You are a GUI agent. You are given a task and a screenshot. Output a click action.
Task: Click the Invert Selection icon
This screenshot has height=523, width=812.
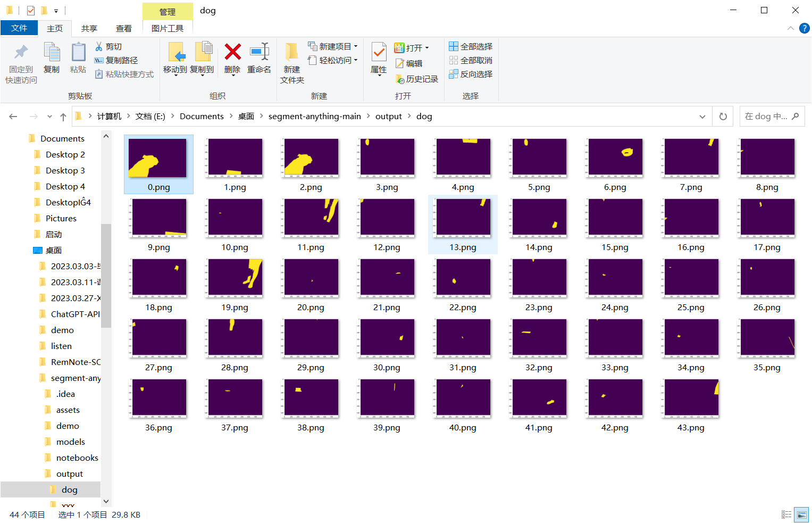tap(454, 74)
